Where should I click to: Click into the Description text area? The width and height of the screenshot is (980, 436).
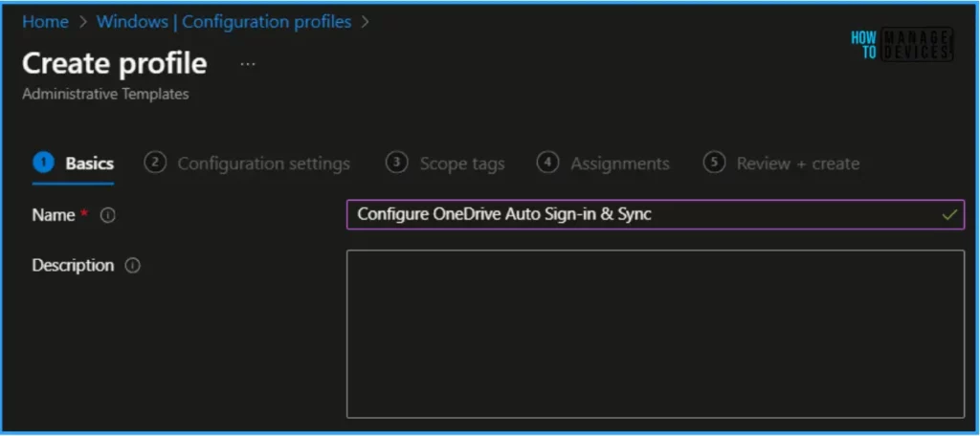655,335
